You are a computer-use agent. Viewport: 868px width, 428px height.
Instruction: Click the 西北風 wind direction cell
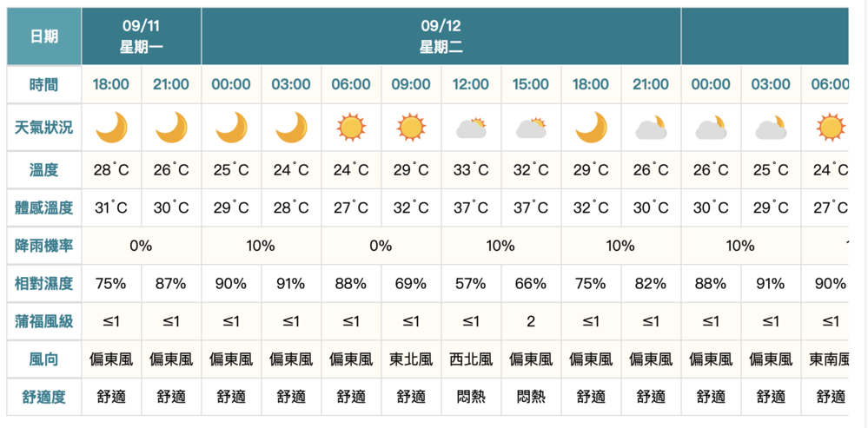click(471, 359)
